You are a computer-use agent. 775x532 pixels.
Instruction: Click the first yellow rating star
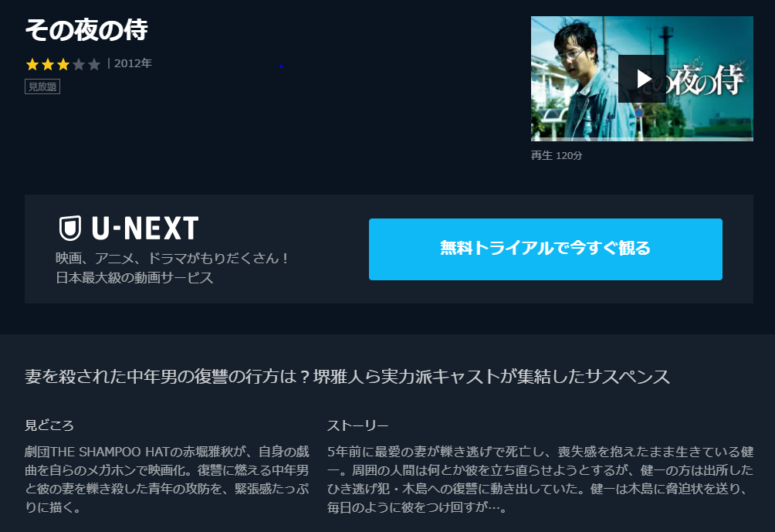(x=32, y=64)
